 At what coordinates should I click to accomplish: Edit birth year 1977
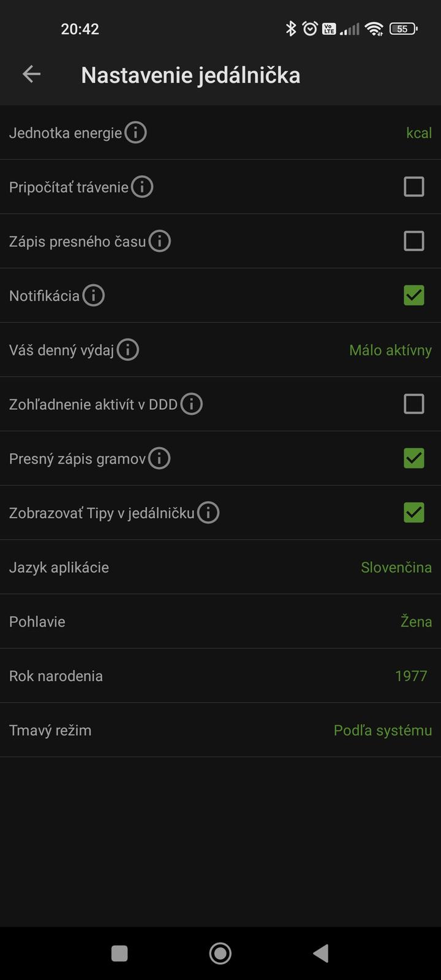411,676
